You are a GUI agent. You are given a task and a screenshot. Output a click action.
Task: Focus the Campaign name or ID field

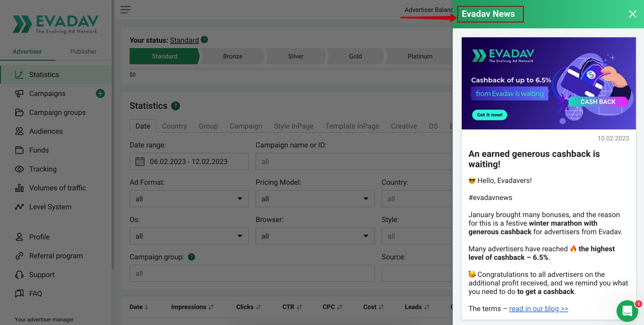tap(354, 161)
